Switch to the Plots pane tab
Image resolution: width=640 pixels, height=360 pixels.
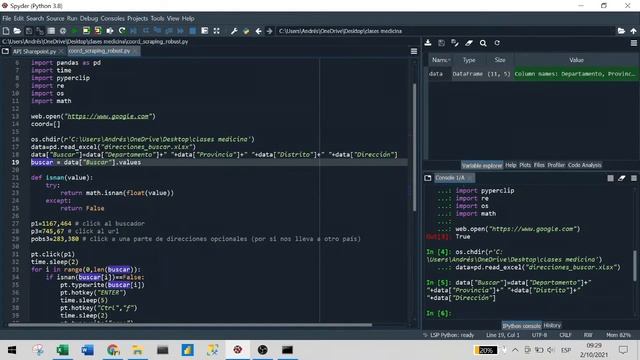coord(525,165)
